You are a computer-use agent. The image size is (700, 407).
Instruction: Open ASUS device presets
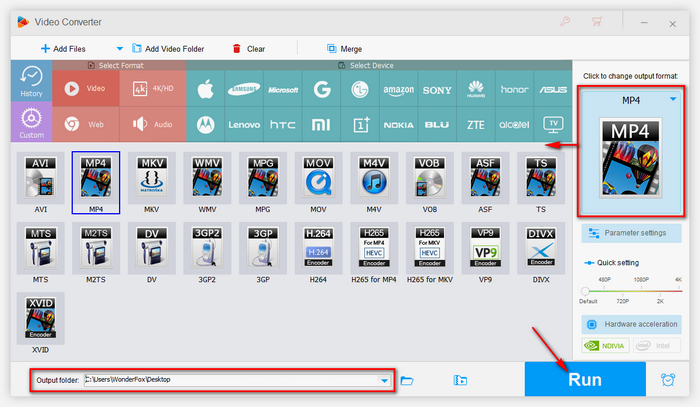[553, 89]
